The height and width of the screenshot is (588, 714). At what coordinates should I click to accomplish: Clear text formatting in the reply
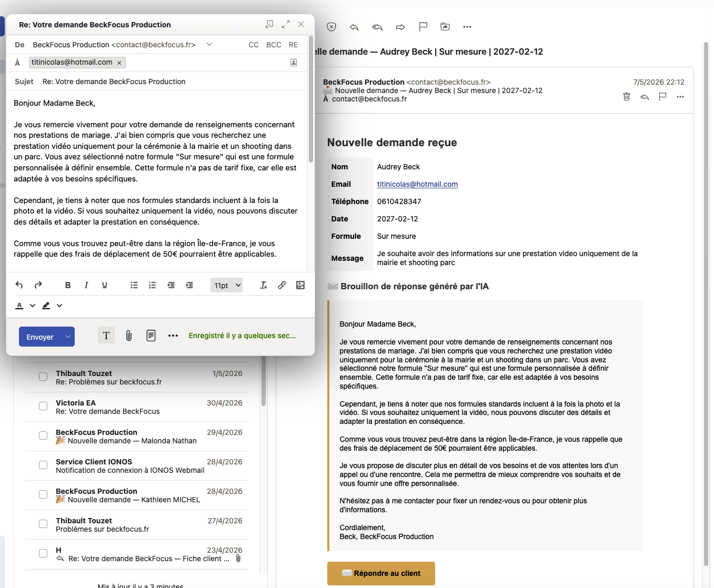tap(264, 285)
